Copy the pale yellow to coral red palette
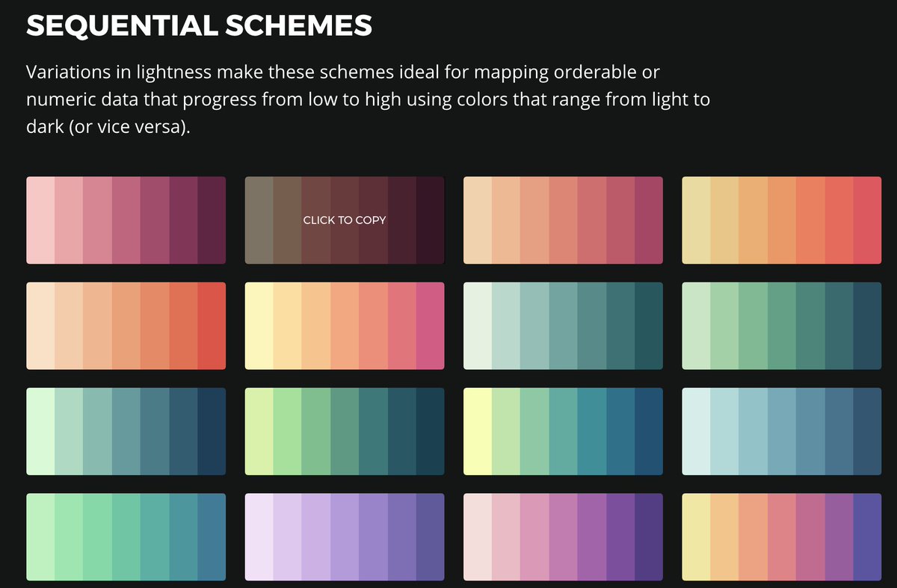Screen dimensions: 897x588 [782, 220]
